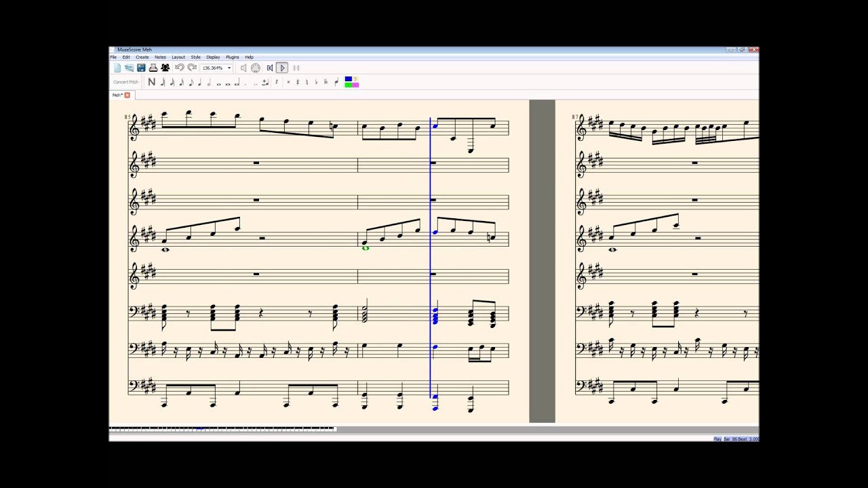The width and height of the screenshot is (868, 488).
Task: Apply the sharp accidental
Action: click(x=298, y=82)
